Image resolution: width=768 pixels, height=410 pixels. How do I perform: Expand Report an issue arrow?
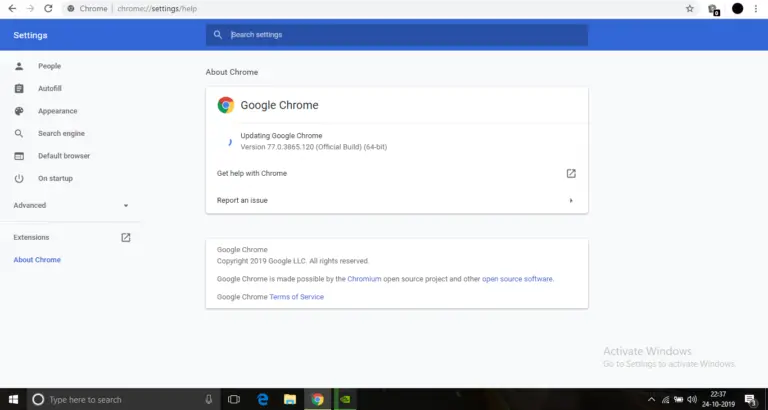(x=571, y=200)
